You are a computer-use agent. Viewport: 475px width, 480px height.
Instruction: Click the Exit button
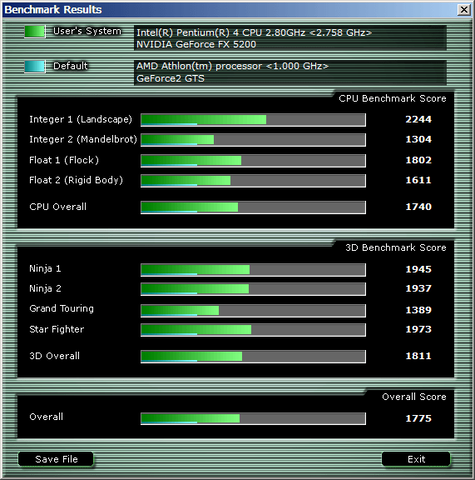pos(416,459)
